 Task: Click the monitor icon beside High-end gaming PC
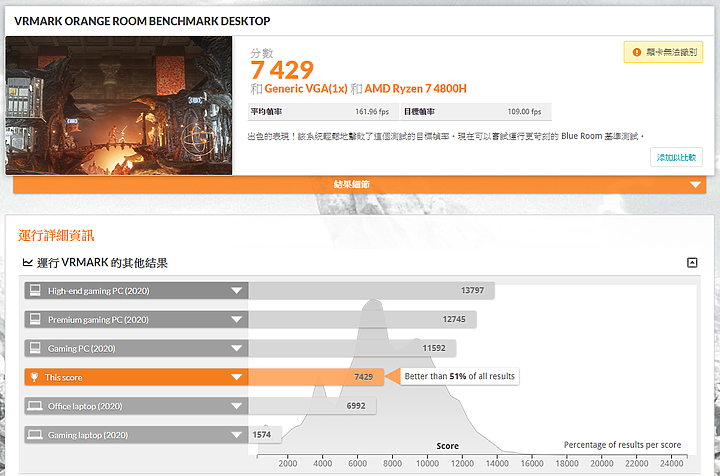tap(35, 291)
